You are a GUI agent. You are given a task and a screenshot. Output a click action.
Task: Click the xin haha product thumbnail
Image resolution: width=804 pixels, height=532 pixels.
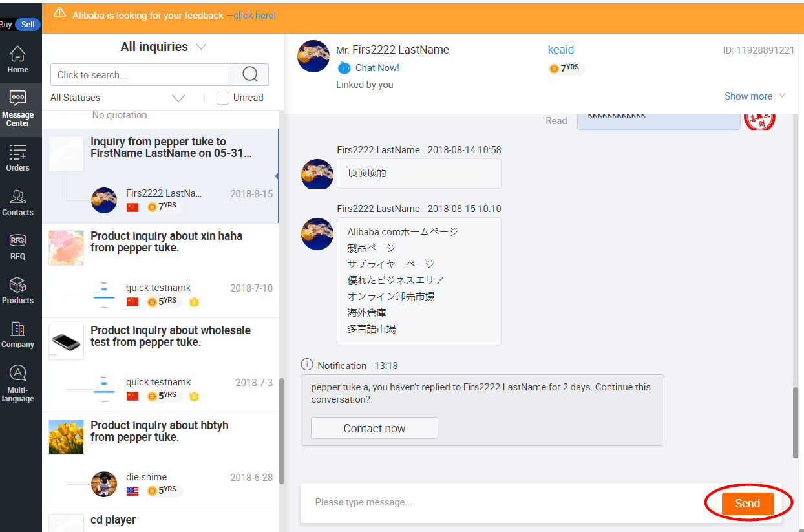(x=66, y=248)
